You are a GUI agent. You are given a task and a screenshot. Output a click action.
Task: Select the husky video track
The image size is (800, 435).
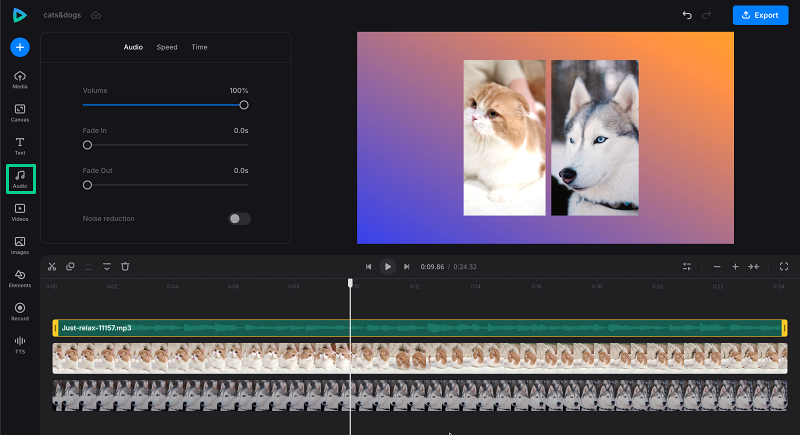point(420,395)
